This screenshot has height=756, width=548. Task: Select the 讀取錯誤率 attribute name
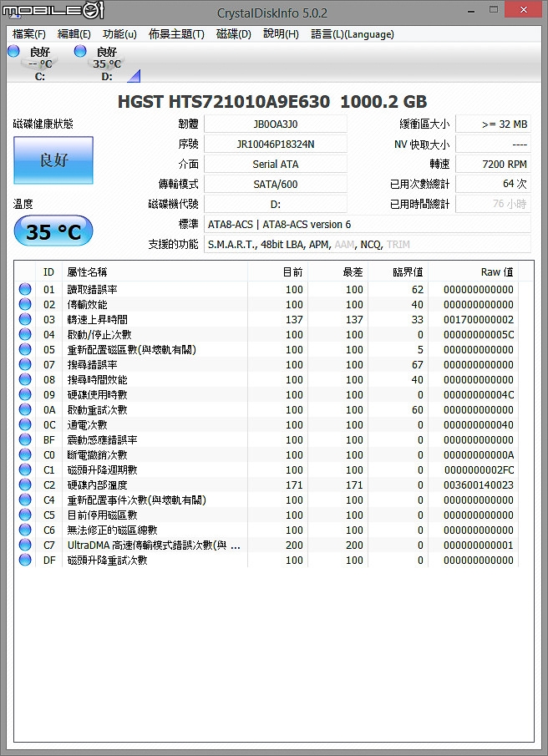coord(92,289)
